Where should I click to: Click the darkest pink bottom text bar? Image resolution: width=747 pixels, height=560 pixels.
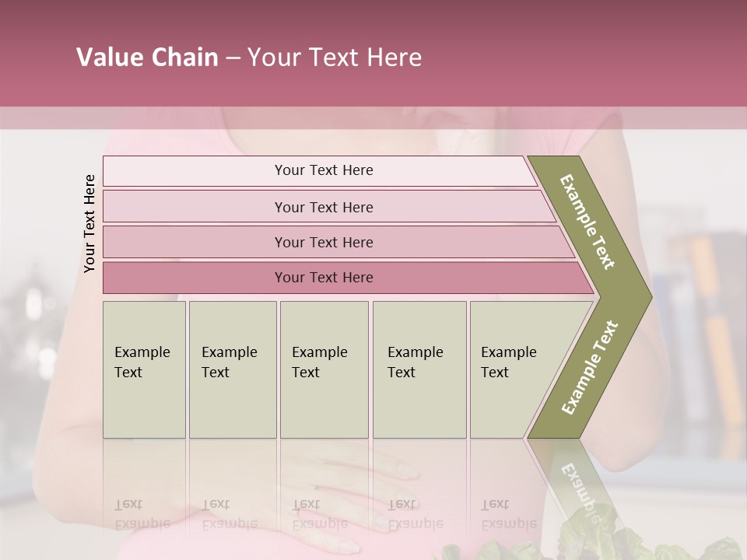(x=323, y=278)
